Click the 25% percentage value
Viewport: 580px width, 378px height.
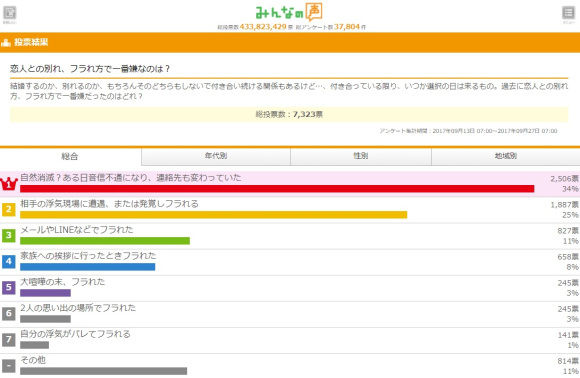570,215
